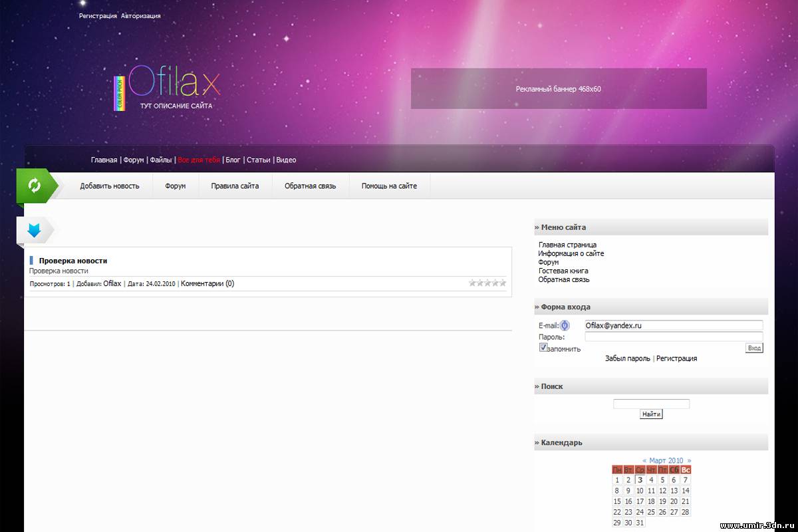Click the arrow icon beside the Календарь header
Screen dimensions: 798x532
pyautogui.click(x=535, y=442)
